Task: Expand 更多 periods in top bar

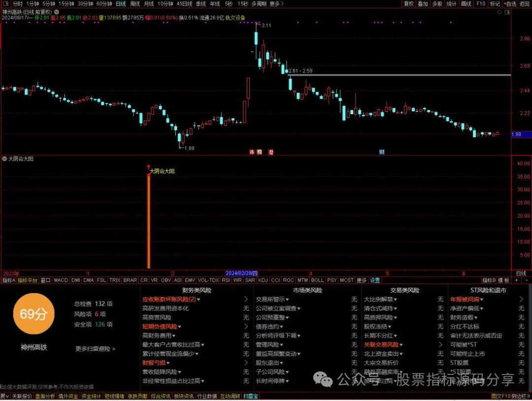Action: 276,4
